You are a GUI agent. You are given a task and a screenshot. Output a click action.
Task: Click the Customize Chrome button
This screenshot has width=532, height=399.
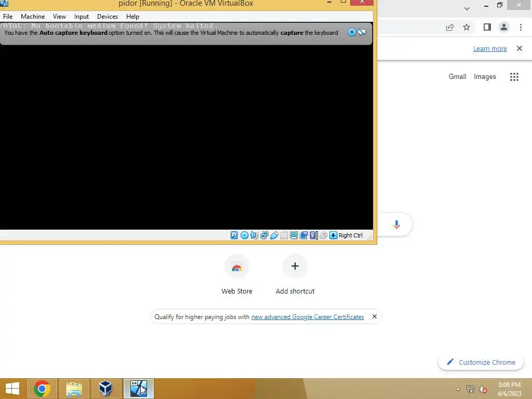pyautogui.click(x=481, y=362)
